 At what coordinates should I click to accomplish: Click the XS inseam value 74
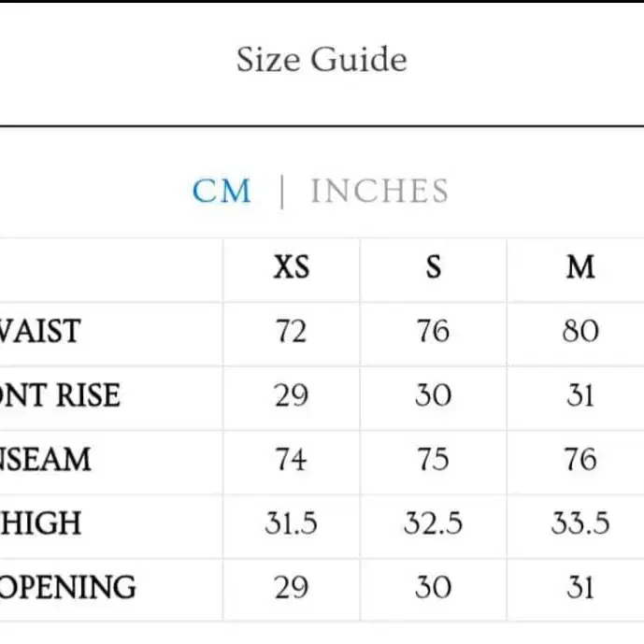[x=291, y=460]
